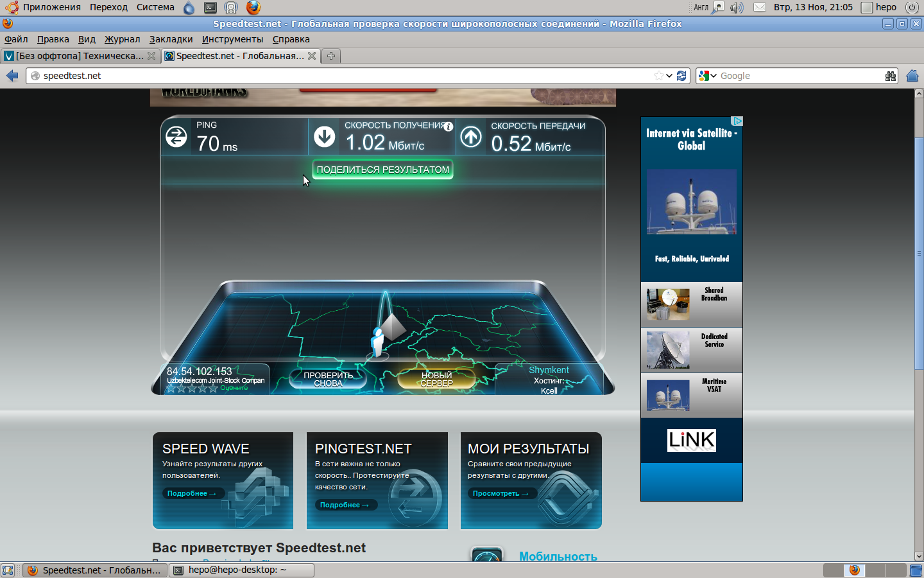Open the date and time clock
This screenshot has height=578, width=924.
[x=813, y=7]
